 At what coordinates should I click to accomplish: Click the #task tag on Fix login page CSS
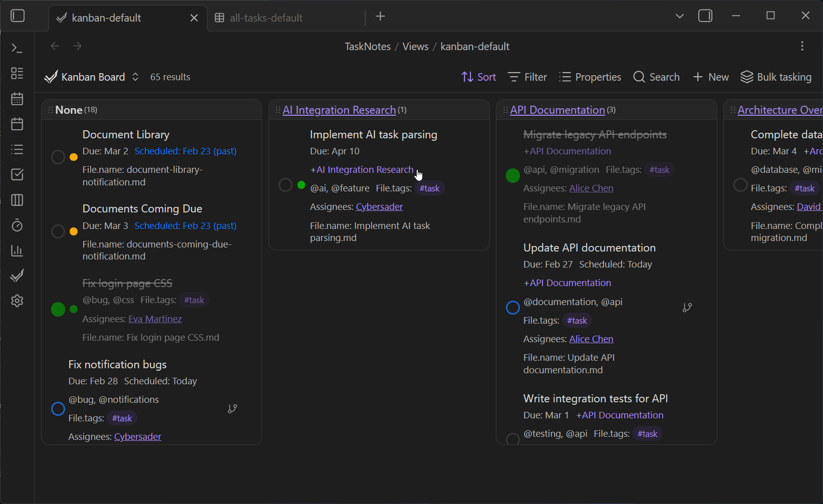(194, 300)
